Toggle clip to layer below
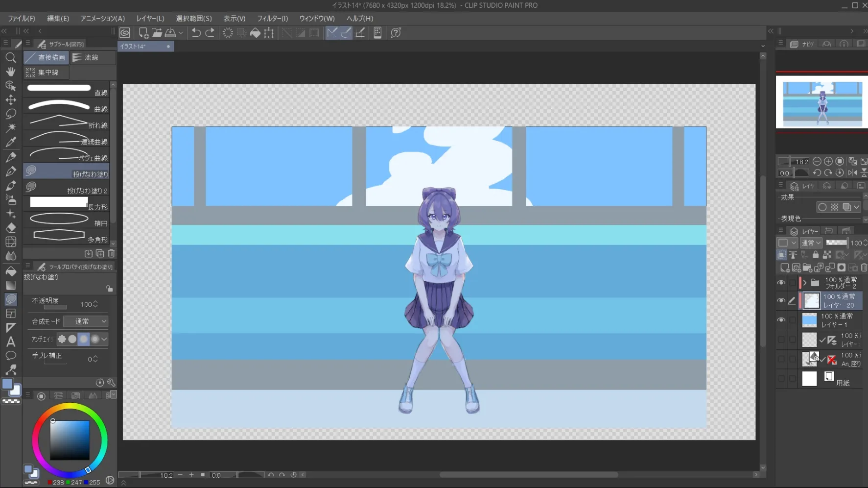 (x=782, y=255)
